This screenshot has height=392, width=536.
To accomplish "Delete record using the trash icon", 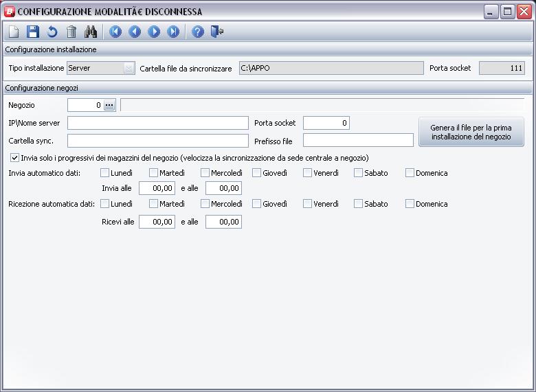I will (x=71, y=32).
